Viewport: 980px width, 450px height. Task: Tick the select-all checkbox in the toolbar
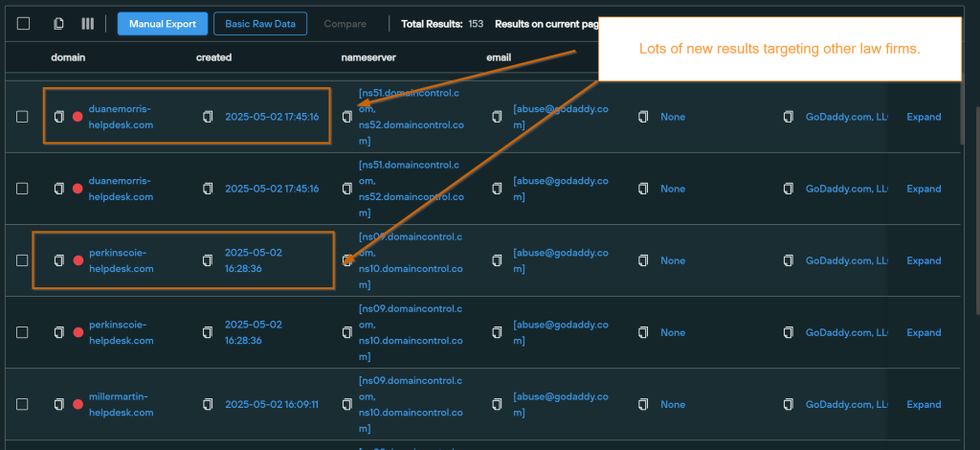(x=23, y=24)
